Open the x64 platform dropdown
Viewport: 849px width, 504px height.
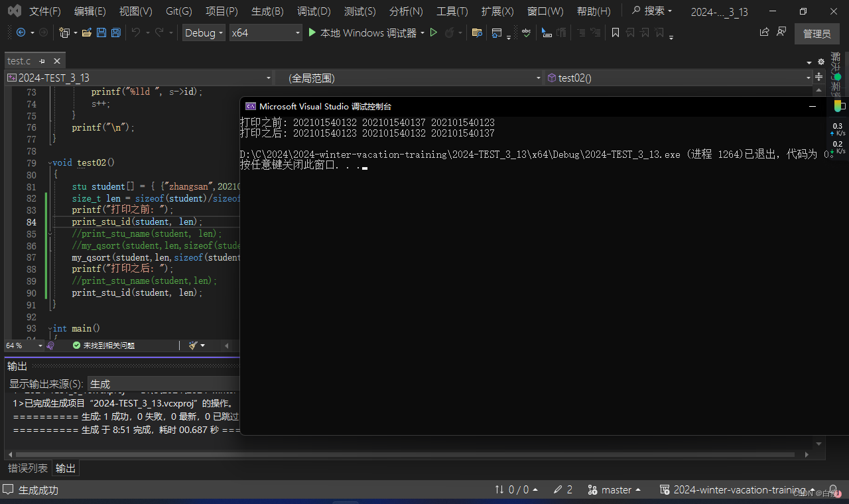265,32
